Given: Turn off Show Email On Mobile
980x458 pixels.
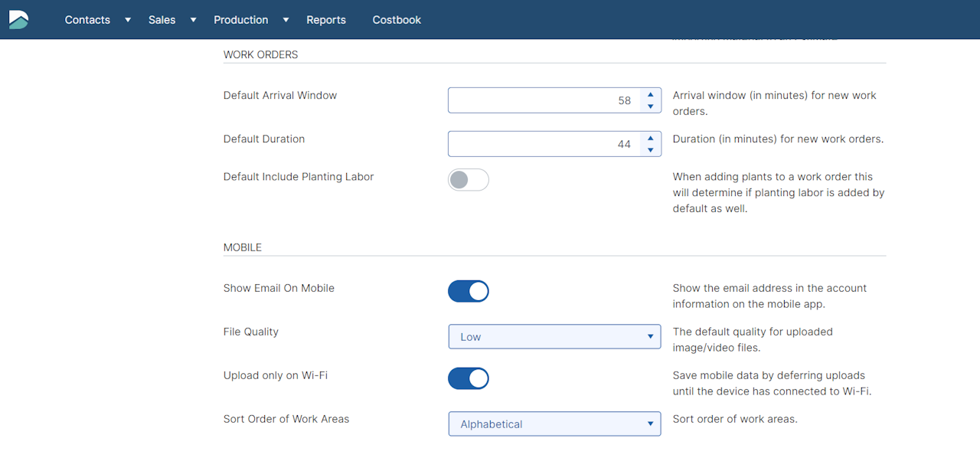Looking at the screenshot, I should click(x=468, y=292).
